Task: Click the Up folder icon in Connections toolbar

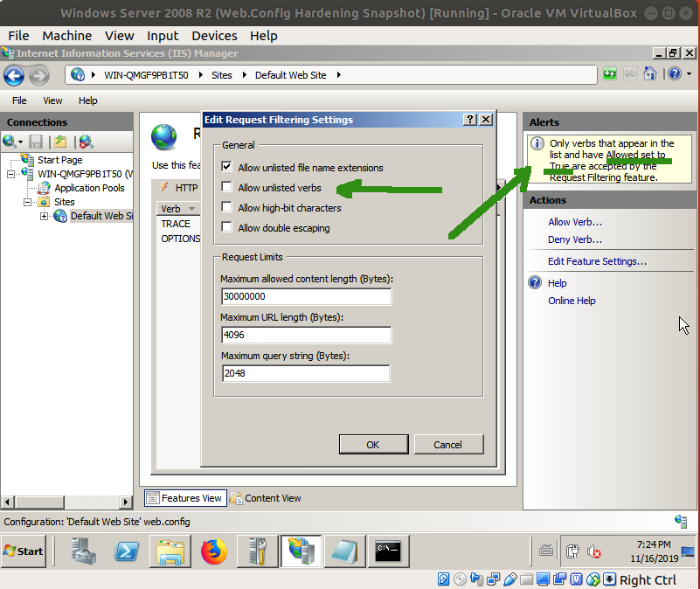Action: tap(60, 142)
